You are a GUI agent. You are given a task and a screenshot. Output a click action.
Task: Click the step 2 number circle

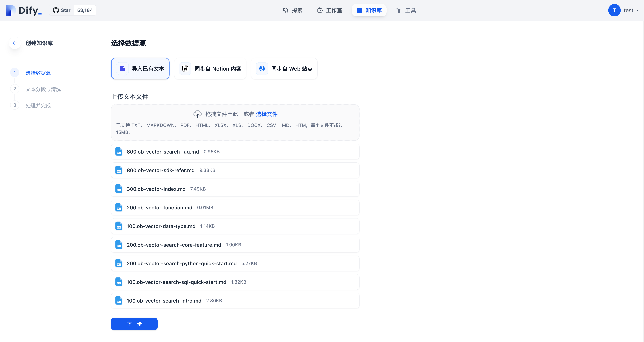(15, 89)
